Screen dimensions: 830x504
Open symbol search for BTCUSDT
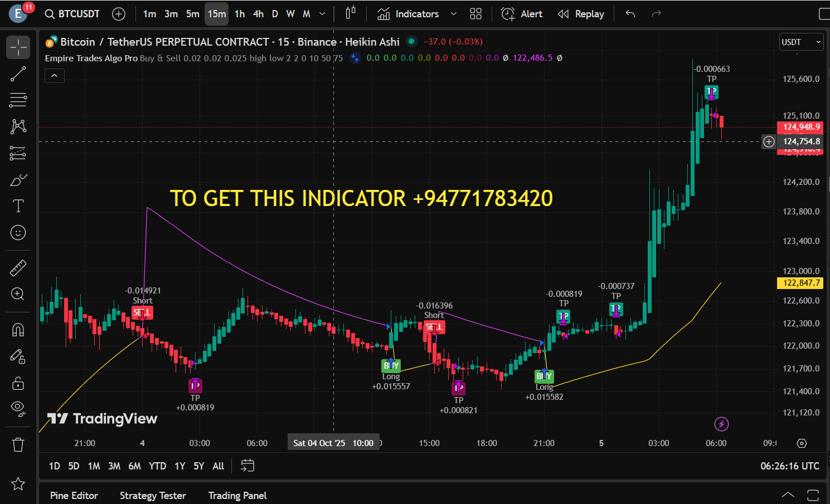[72, 14]
